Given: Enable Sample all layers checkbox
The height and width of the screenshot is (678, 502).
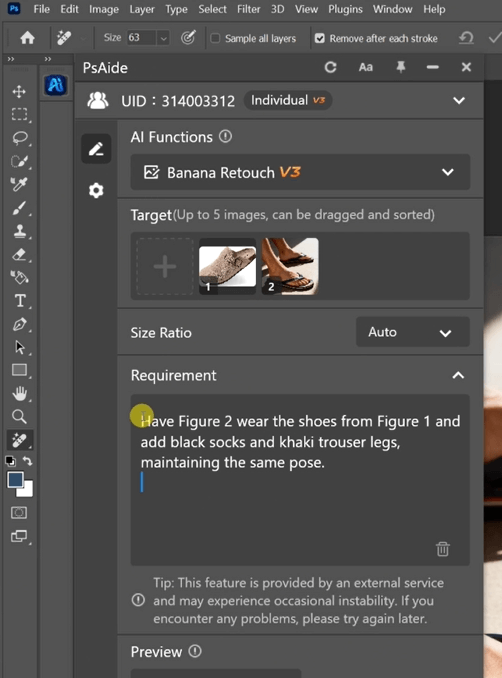Looking at the screenshot, I should click(215, 38).
